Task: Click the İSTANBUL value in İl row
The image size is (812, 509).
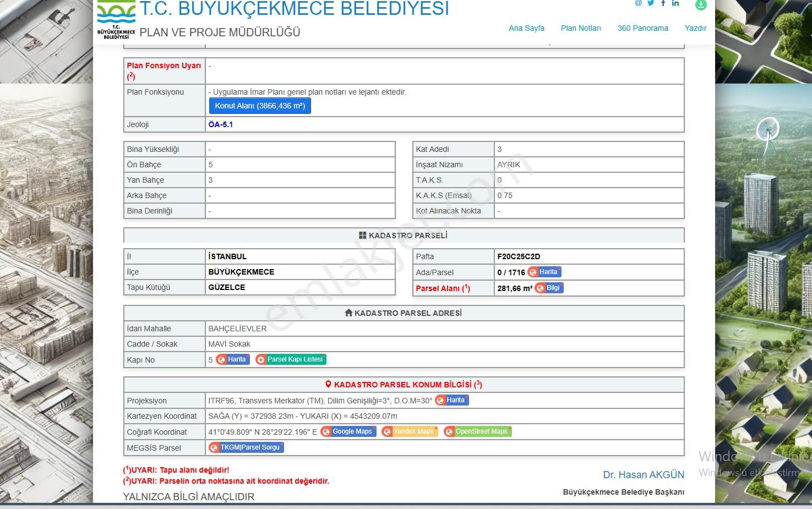Action: tap(227, 256)
